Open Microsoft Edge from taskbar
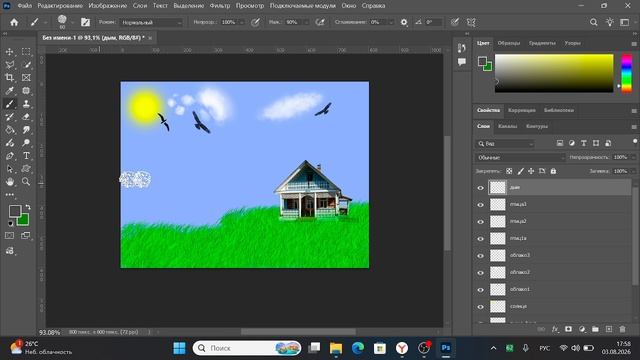Image resolution: width=640 pixels, height=360 pixels. [x=358, y=348]
